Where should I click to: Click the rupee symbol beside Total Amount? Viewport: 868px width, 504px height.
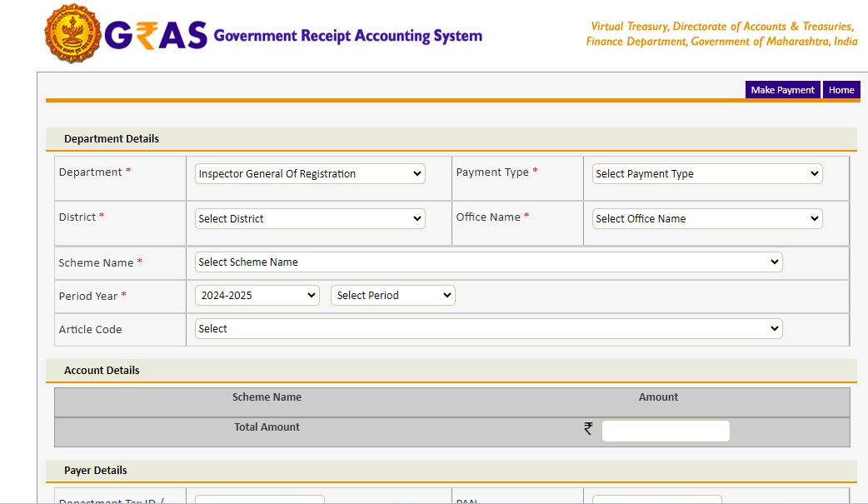(588, 429)
